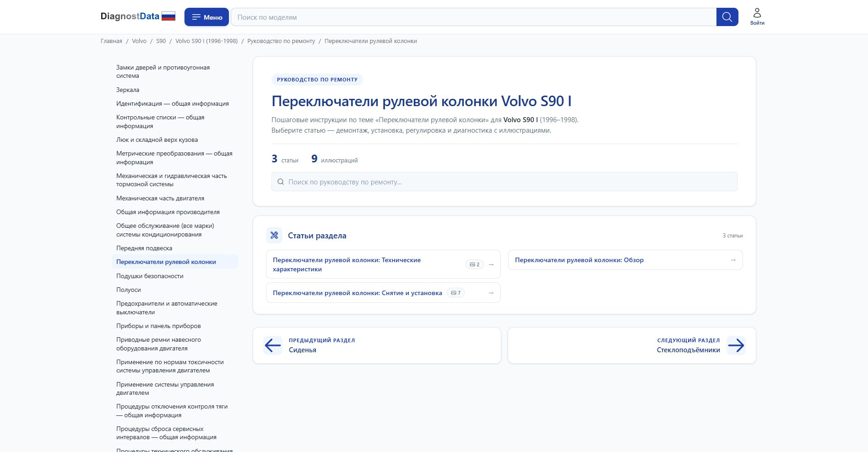Click the wrench icon beside Статьи раздела

click(274, 235)
